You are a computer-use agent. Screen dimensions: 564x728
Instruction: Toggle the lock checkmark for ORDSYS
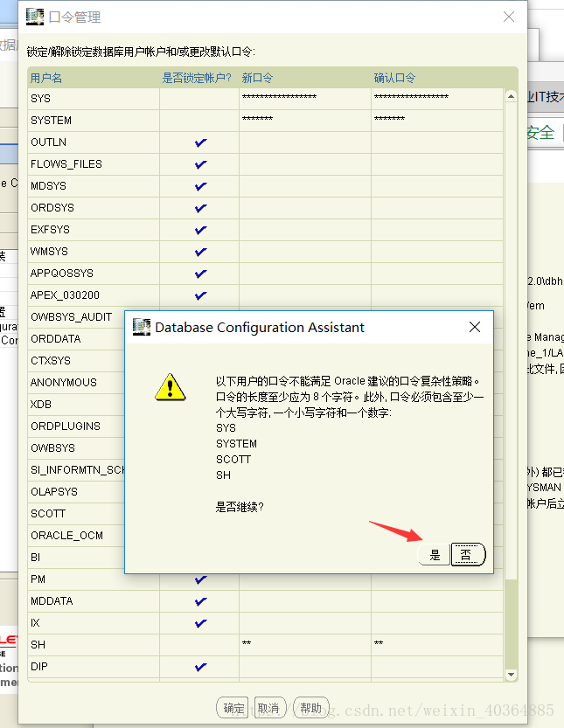point(200,208)
